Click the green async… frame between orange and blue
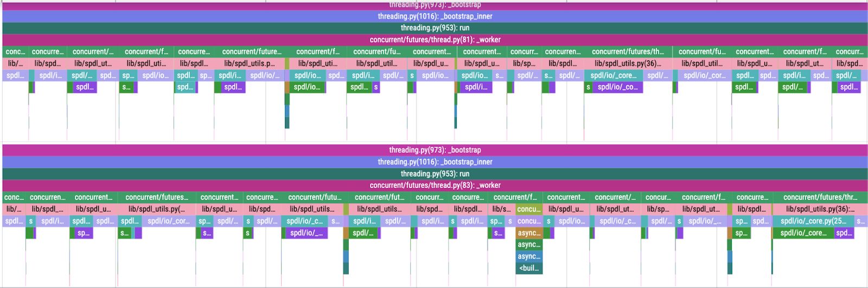This screenshot has width=868, height=288. (x=529, y=245)
